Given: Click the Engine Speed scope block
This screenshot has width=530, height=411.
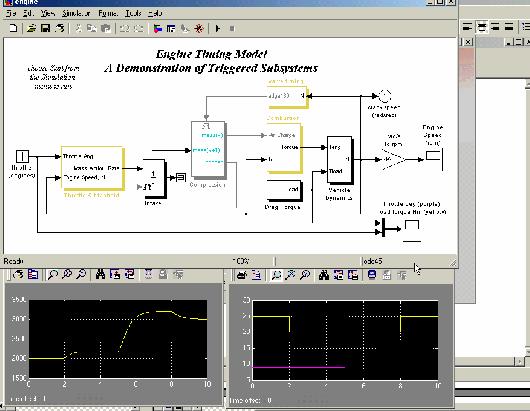Looking at the screenshot, I should 434,160.
